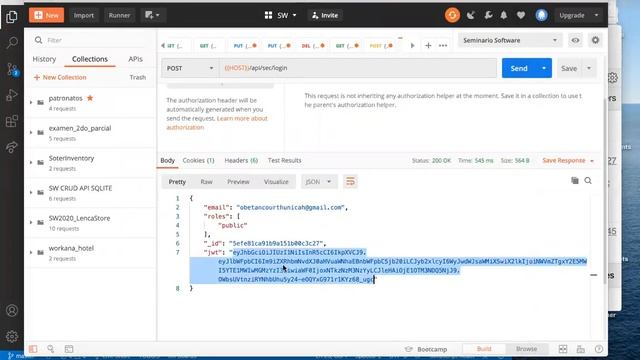
Task: Open the Collection Runner
Action: (x=119, y=15)
